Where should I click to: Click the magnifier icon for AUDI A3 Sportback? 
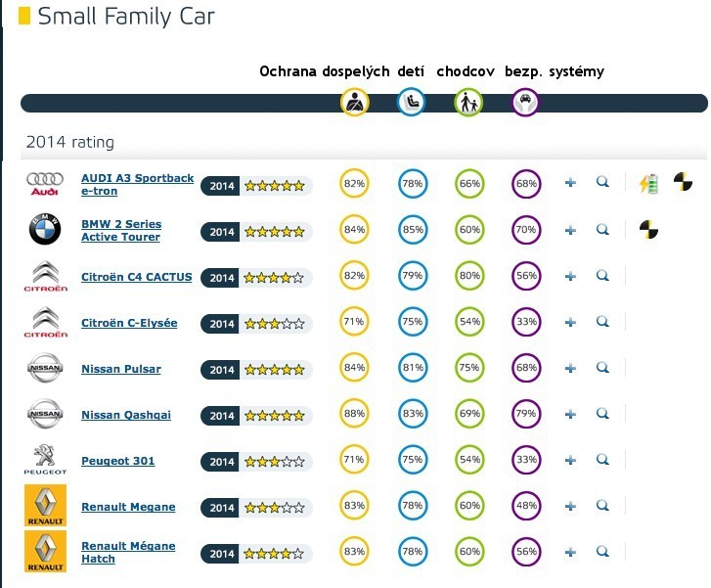pyautogui.click(x=602, y=183)
